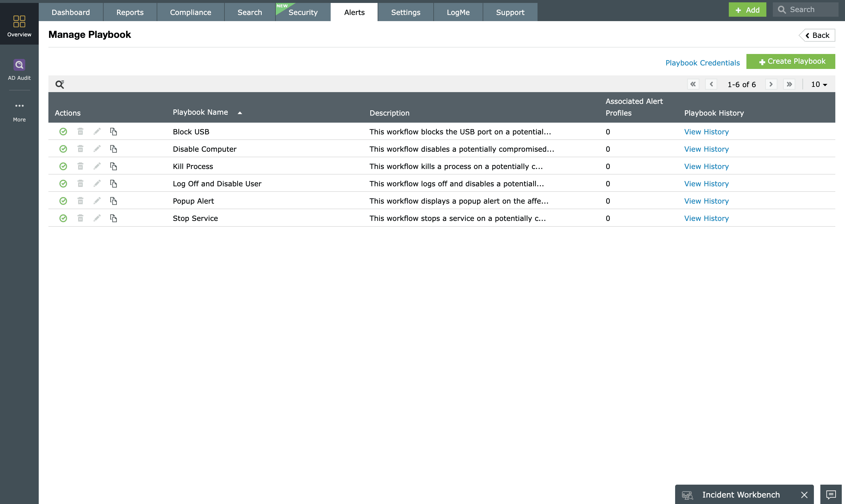Expand the rows-per-page dropdown showing 10
Viewport: 845px width, 504px height.
pos(819,84)
